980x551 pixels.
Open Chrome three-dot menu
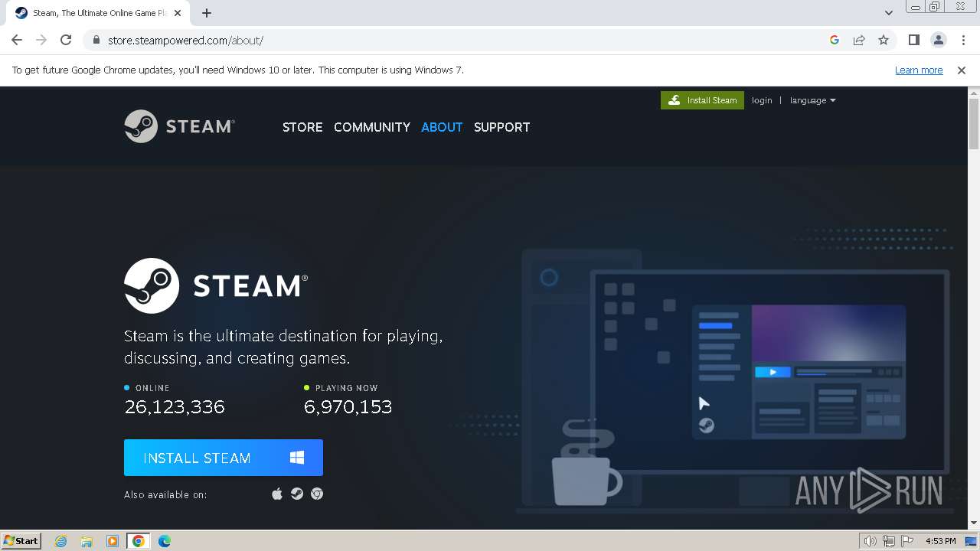tap(962, 40)
